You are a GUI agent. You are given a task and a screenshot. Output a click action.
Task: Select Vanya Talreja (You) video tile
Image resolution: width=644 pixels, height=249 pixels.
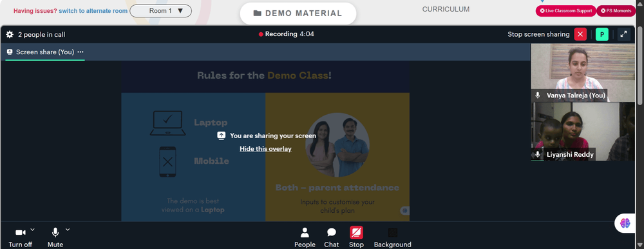click(583, 73)
